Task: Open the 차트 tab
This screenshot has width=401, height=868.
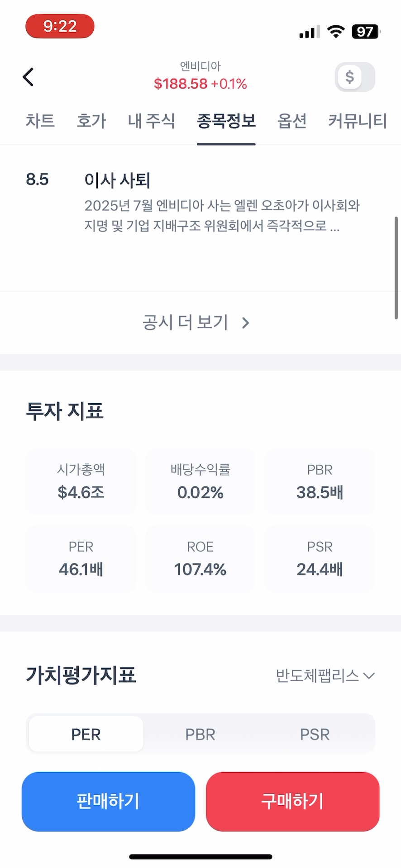Action: 40,121
